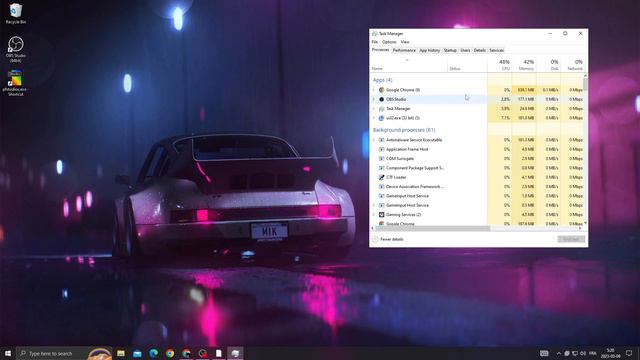Expand the 32 bit exe app row
Viewport: 640px width, 360px height.
[x=373, y=118]
